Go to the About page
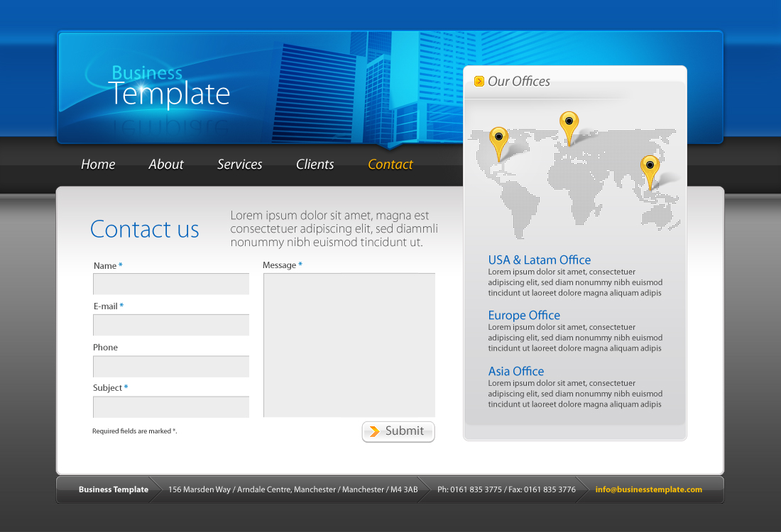Screen dimensions: 781x532 (x=166, y=165)
